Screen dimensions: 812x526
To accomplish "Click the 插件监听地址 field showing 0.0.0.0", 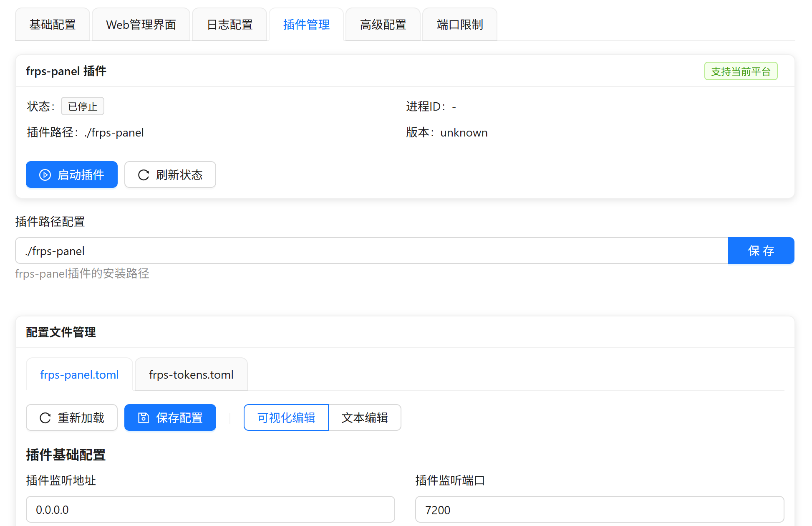I will (x=210, y=509).
